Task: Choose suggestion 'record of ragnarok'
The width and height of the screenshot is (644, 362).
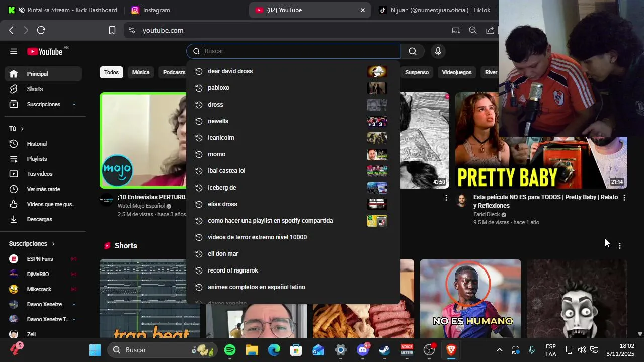Action: click(x=293, y=270)
